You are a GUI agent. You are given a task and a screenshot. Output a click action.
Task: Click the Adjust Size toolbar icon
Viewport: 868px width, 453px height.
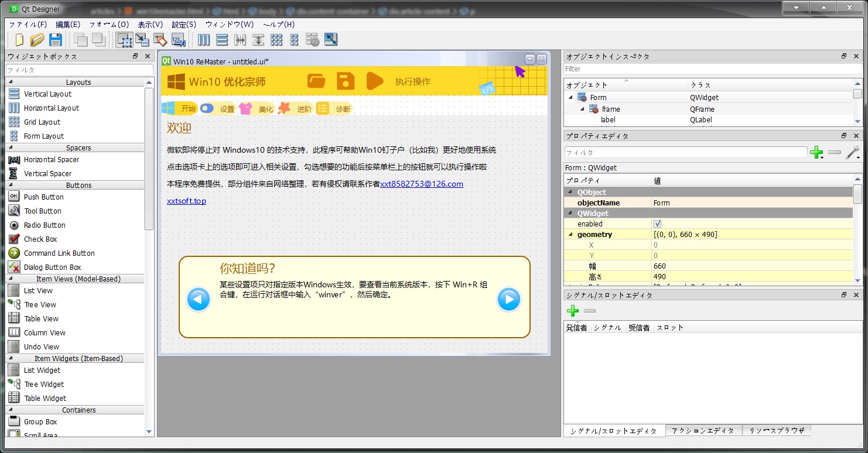331,40
